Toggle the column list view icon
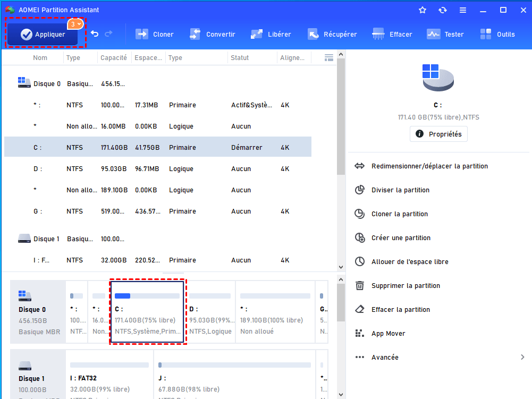Viewport: 532px width, 399px height. click(328, 57)
